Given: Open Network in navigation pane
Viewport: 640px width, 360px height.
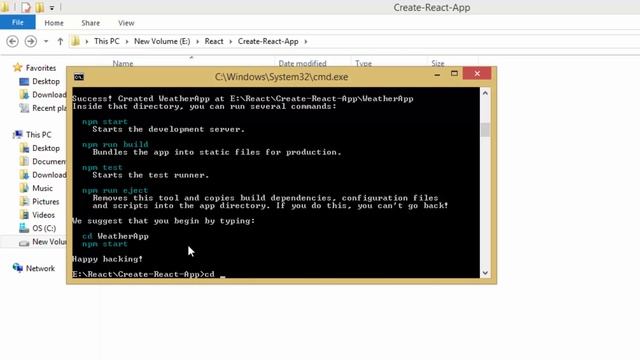Looking at the screenshot, I should (40, 268).
